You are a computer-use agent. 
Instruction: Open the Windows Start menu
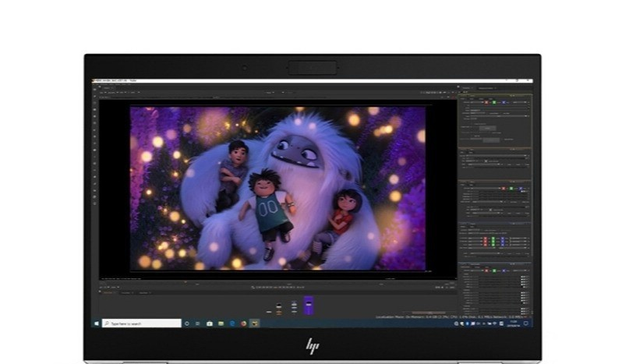[x=97, y=323]
